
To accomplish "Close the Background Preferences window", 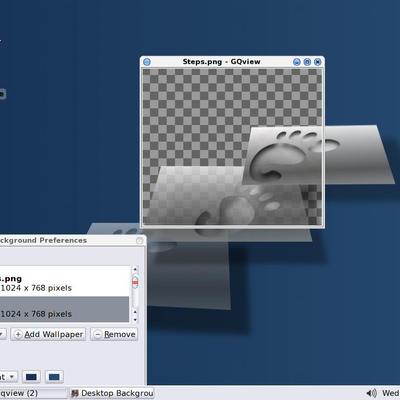I will 140,240.
